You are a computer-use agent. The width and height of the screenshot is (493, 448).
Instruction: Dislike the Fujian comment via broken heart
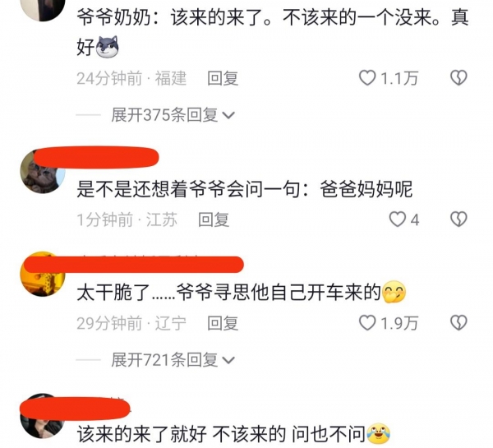pos(458,78)
